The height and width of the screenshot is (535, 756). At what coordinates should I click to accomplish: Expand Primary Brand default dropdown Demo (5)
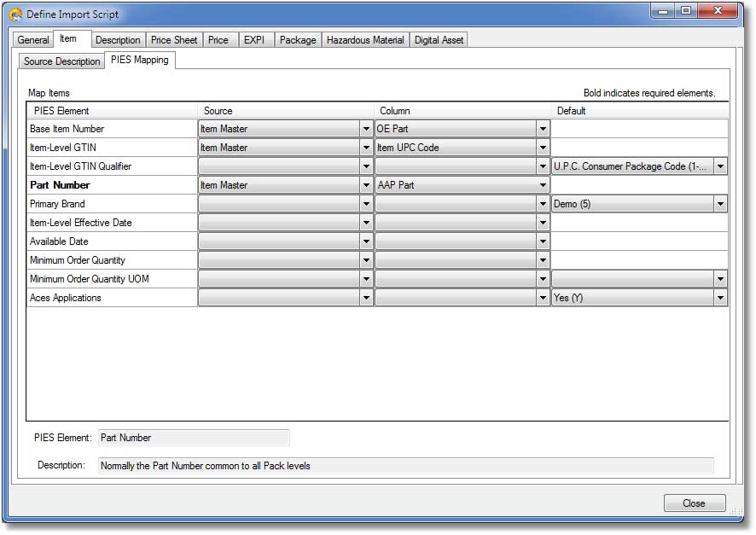(720, 204)
